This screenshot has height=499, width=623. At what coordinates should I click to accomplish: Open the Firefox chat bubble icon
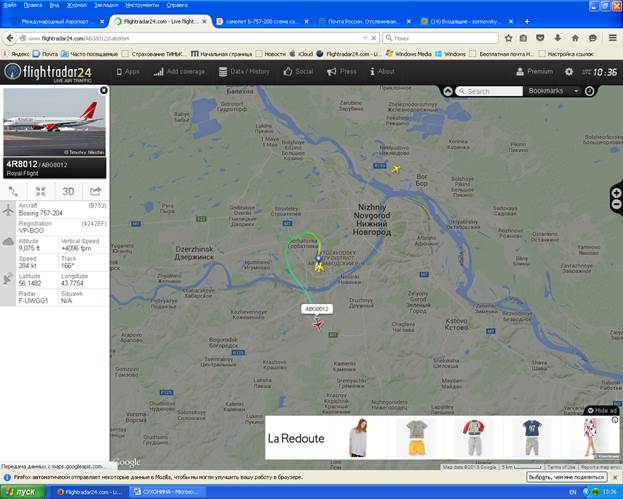593,38
